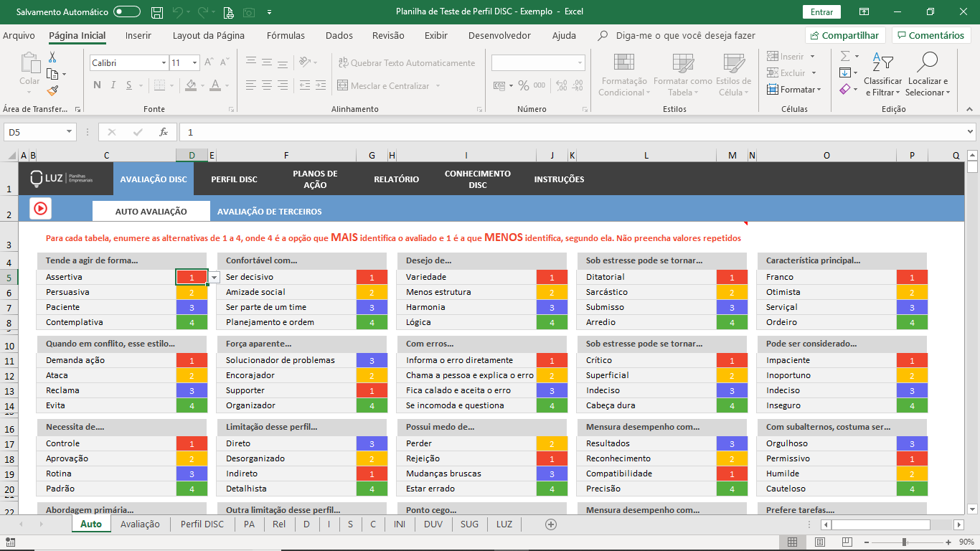Expand the Calibri font name dropdown
The height and width of the screenshot is (551, 980).
[164, 63]
